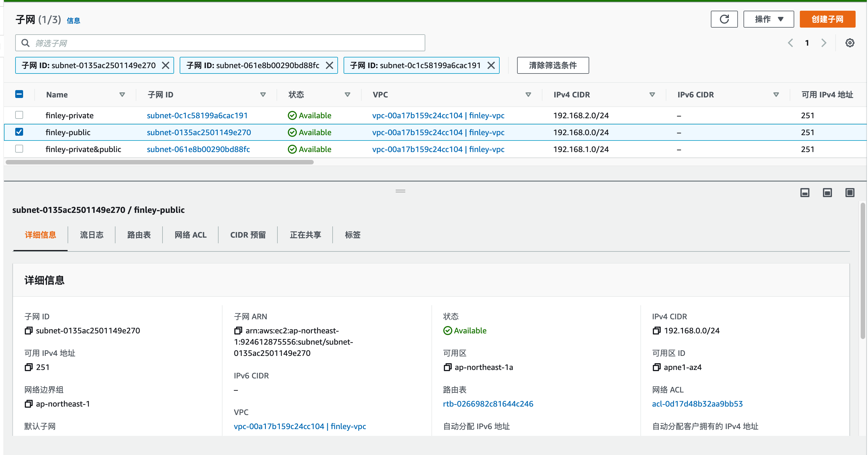Open table preferences gear icon
The height and width of the screenshot is (455, 868).
coord(849,43)
